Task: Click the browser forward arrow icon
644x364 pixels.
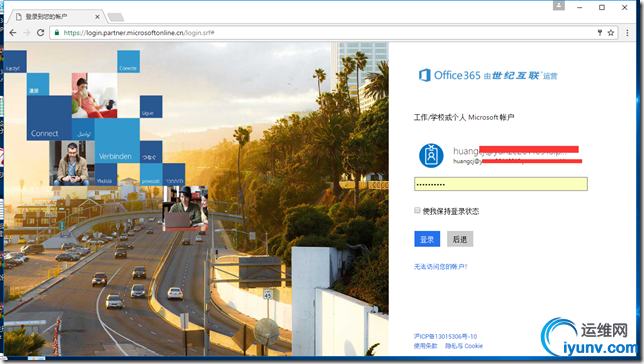Action: click(x=27, y=32)
